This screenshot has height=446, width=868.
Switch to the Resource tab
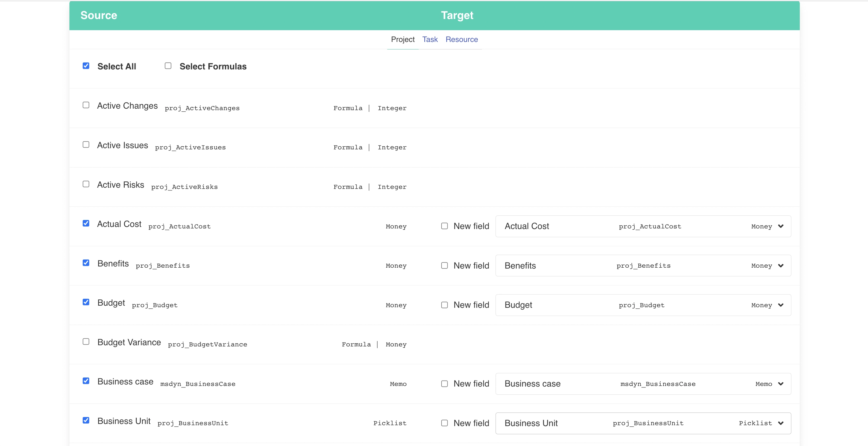[461, 40]
